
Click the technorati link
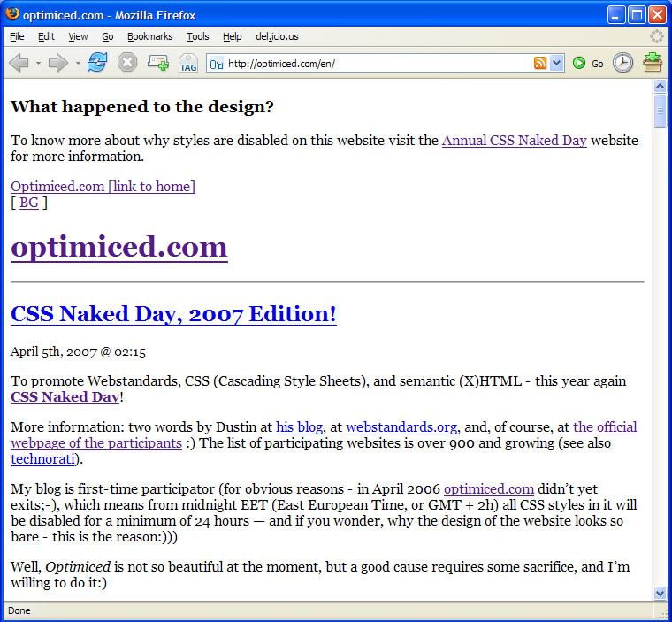pos(42,458)
